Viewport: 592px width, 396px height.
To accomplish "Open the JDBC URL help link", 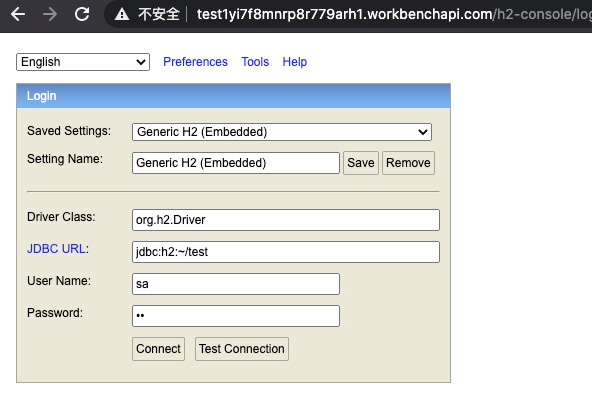I will [56, 249].
